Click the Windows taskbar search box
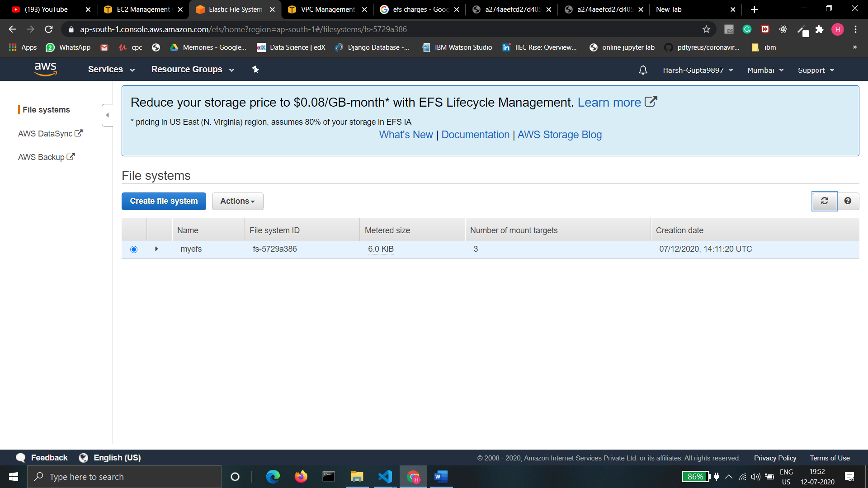868x488 pixels. [x=124, y=477]
